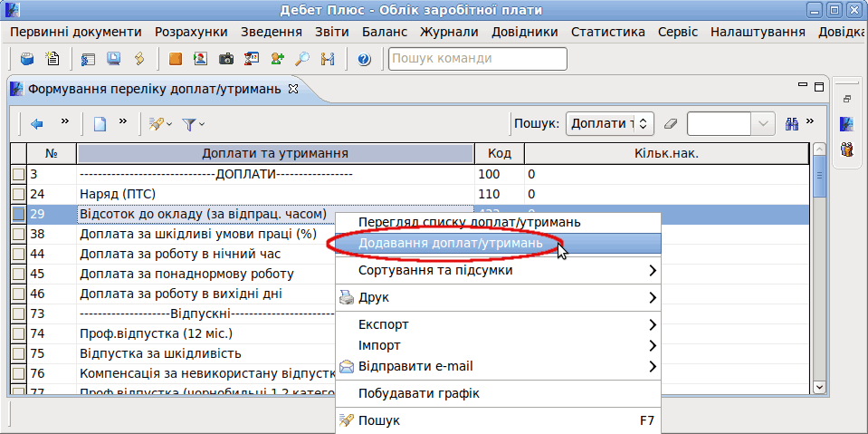This screenshot has height=434, width=868.
Task: Click the server list toolbar icon
Action: click(x=89, y=59)
